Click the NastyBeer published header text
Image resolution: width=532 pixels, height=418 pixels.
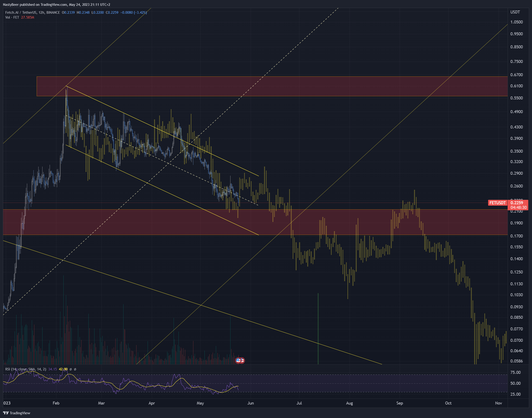[56, 5]
